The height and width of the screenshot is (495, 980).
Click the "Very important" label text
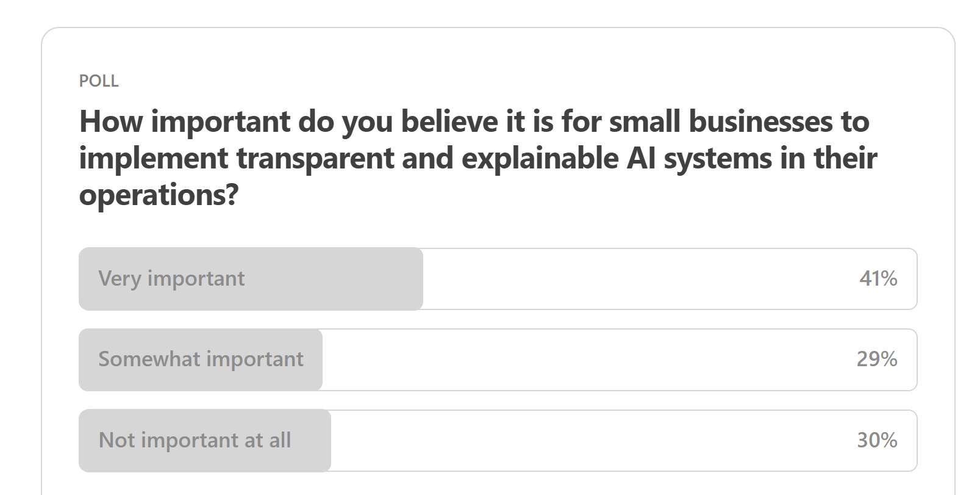[171, 279]
